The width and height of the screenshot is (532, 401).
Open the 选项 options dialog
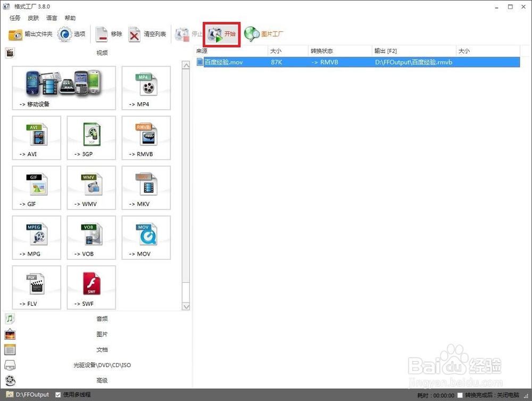pyautogui.click(x=71, y=34)
